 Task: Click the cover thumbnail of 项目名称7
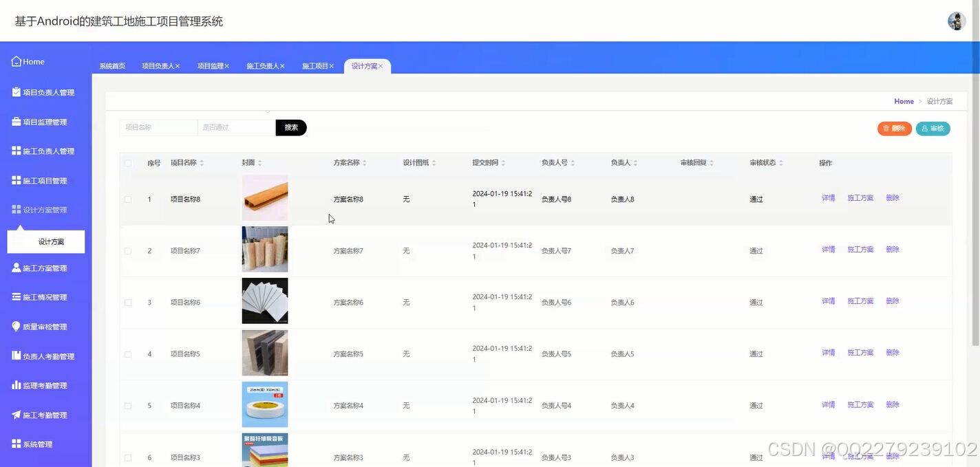pyautogui.click(x=265, y=249)
